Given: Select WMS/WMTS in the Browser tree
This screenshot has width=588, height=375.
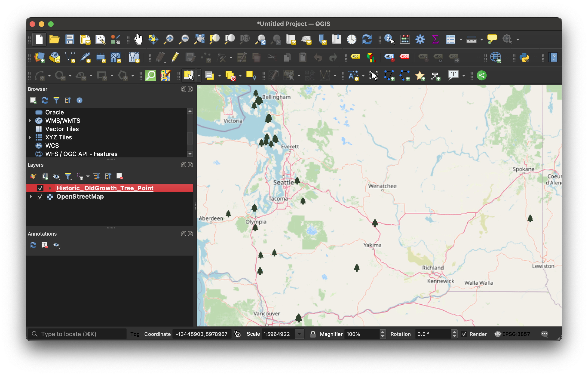Looking at the screenshot, I should 62,121.
